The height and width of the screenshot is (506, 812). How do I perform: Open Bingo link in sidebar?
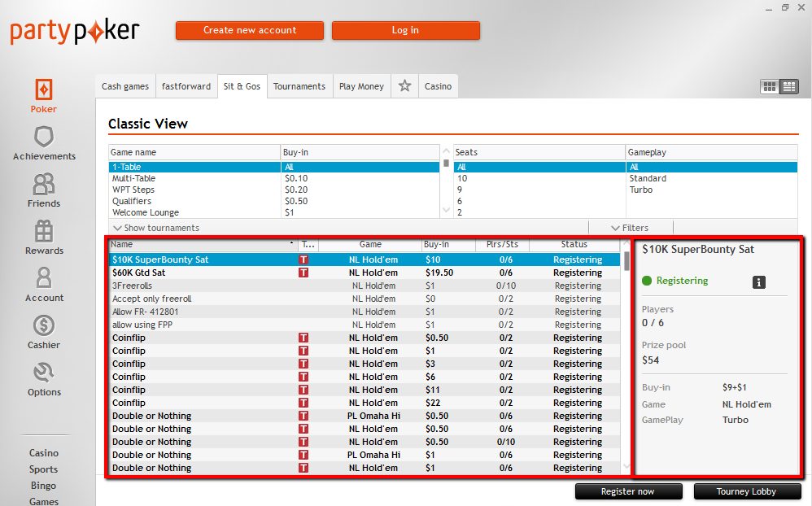coord(43,486)
